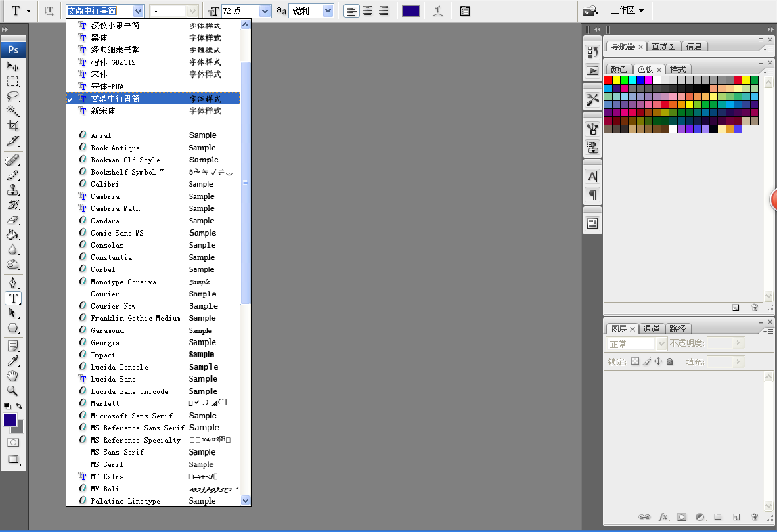Choose the Lasso tool

pos(12,96)
